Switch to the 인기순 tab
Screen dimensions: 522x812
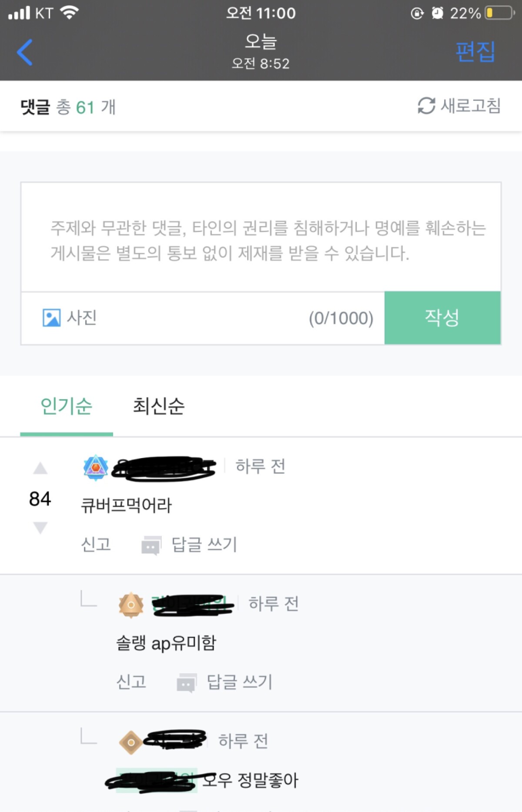(67, 406)
